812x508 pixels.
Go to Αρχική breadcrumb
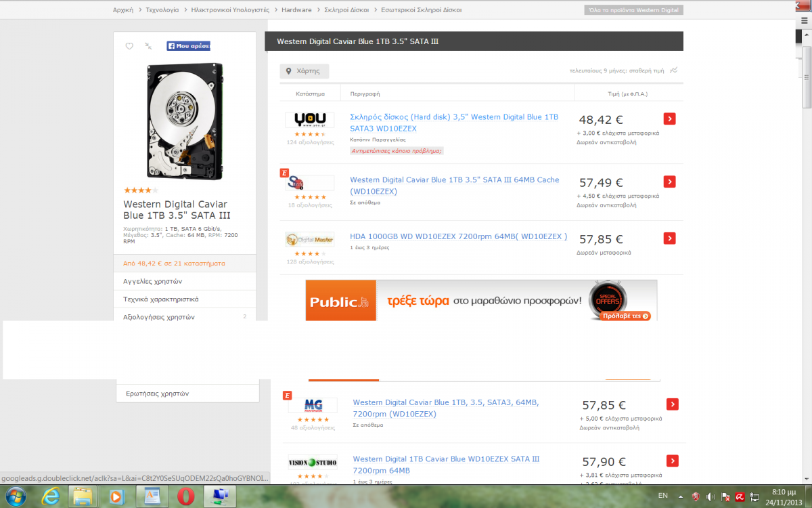coord(122,10)
